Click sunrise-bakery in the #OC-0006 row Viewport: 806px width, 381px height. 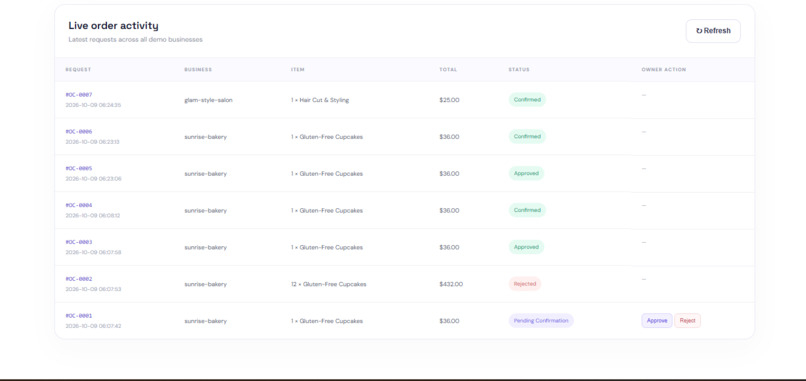205,137
